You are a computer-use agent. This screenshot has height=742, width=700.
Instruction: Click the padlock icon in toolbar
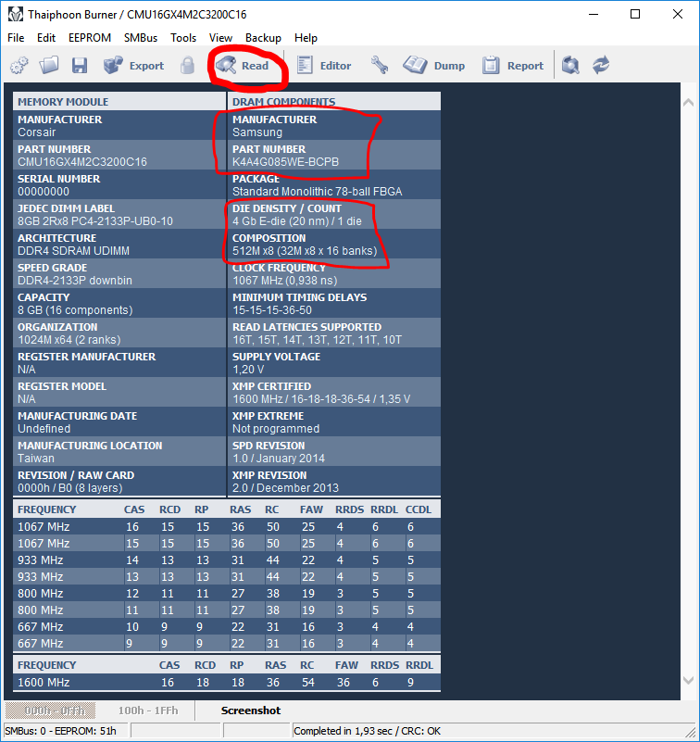pyautogui.click(x=187, y=65)
